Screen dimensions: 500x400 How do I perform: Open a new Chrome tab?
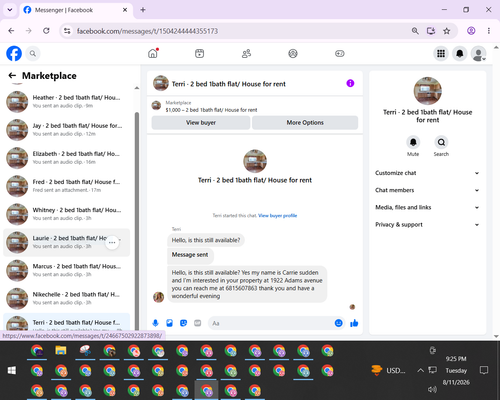click(x=143, y=10)
